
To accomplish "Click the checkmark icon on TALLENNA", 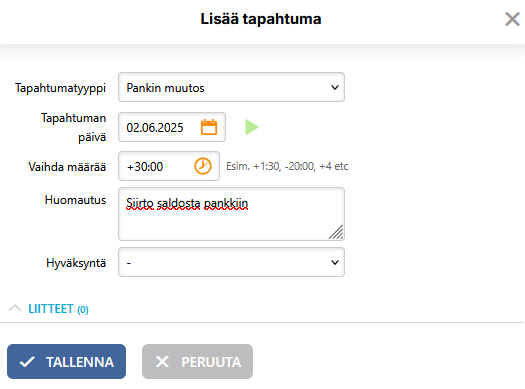I will click(27, 362).
